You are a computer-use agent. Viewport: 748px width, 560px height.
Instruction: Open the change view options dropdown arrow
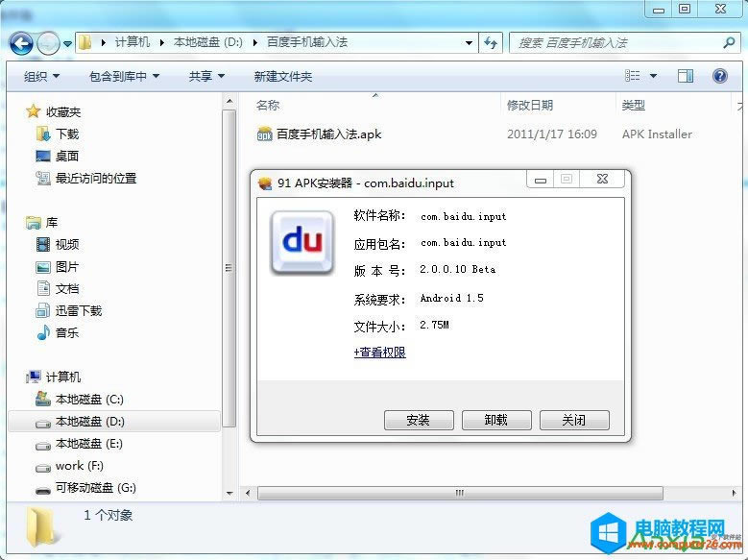[654, 76]
